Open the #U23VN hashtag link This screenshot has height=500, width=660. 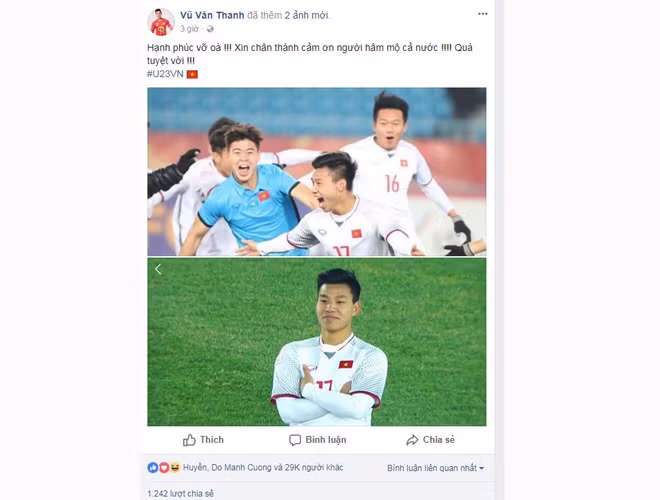[165, 74]
